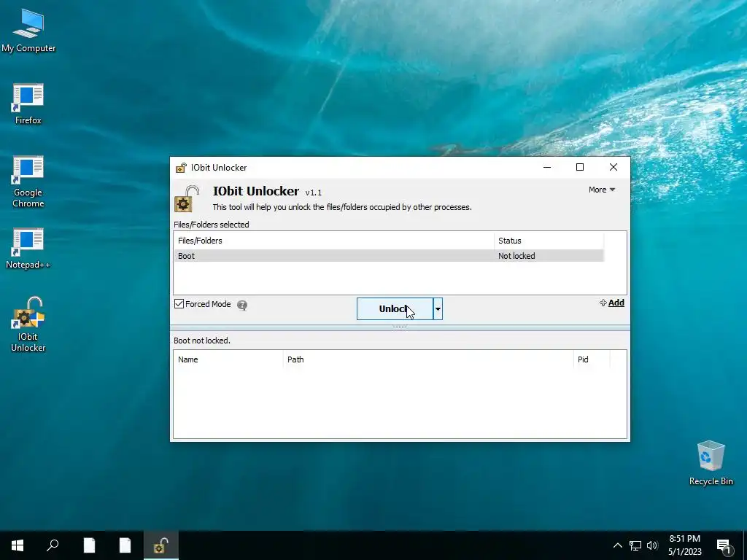Click the first blank document taskbar icon
The height and width of the screenshot is (560, 747).
point(89,545)
